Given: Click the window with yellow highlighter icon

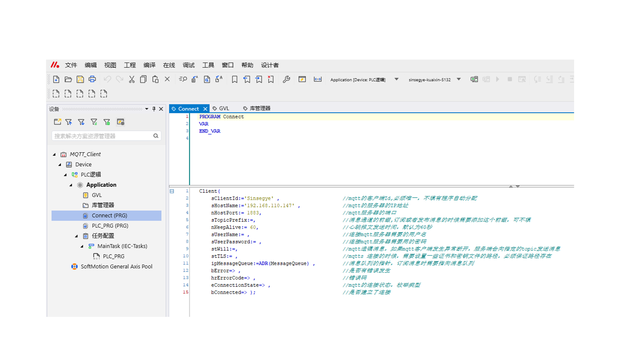Looking at the screenshot, I should [302, 79].
